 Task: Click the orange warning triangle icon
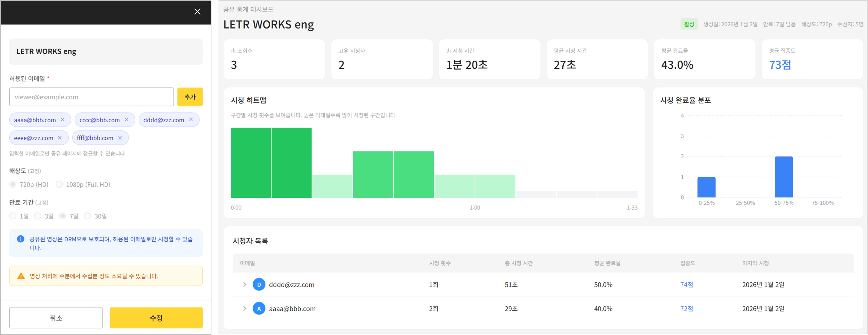21,276
